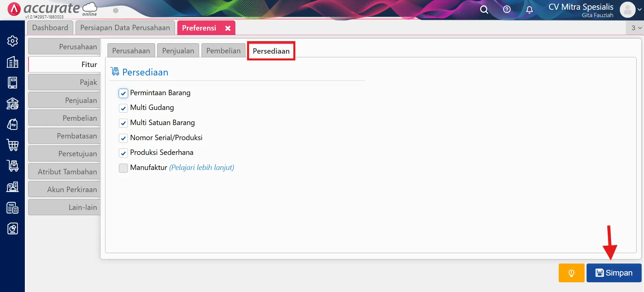Open the settings gear in sidebar
This screenshot has height=292, width=644.
coord(12,41)
